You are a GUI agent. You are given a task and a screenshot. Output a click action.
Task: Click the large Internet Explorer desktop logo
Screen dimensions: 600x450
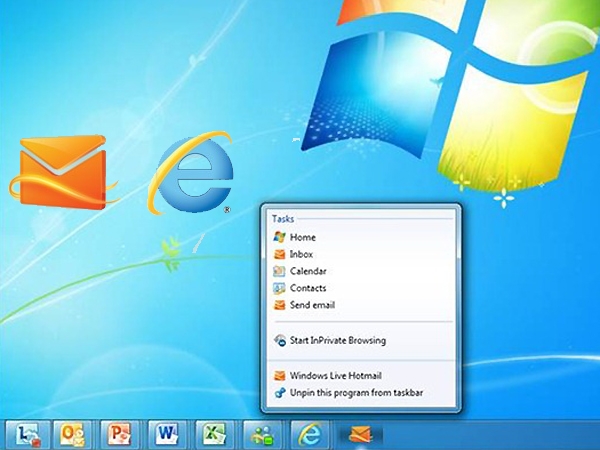tap(191, 173)
